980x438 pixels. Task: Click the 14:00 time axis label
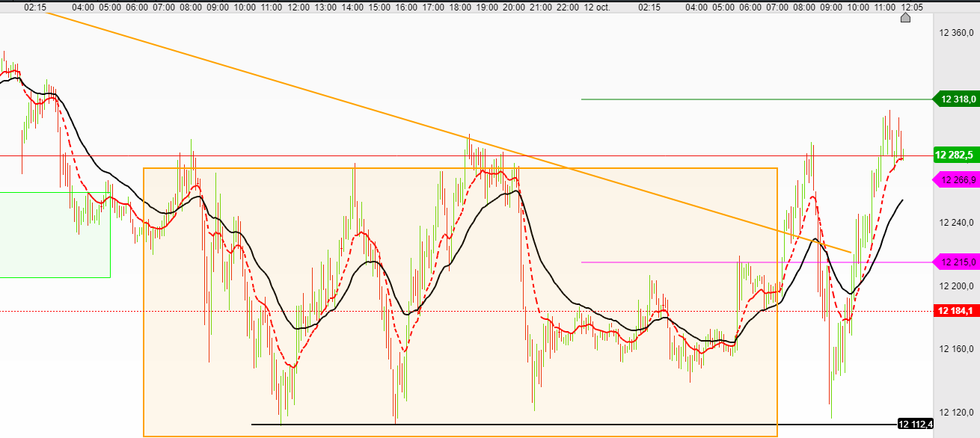coord(352,7)
